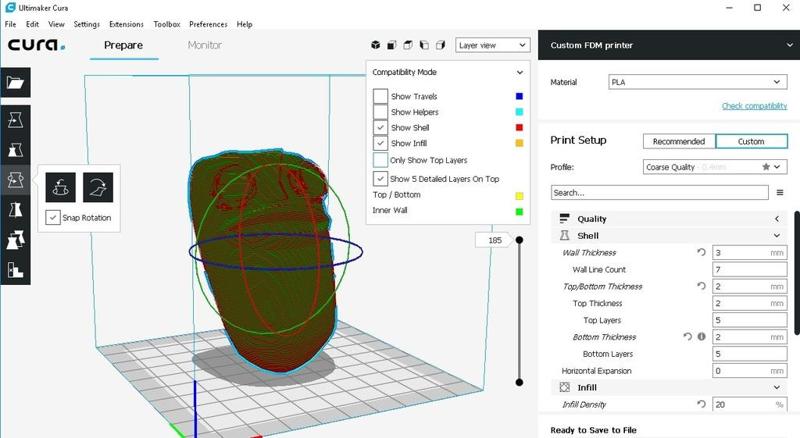Open settings visibility hamburger menu
This screenshot has height=438, width=800.
pos(780,192)
